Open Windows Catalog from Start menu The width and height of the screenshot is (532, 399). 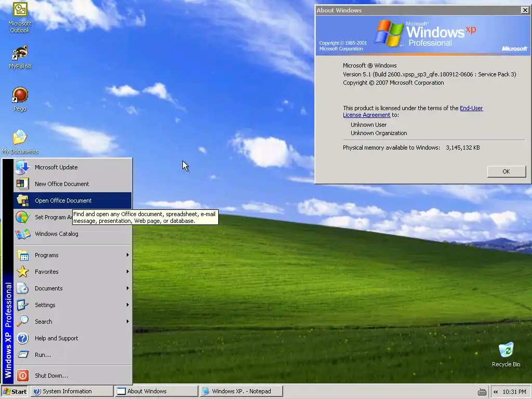click(x=73, y=234)
